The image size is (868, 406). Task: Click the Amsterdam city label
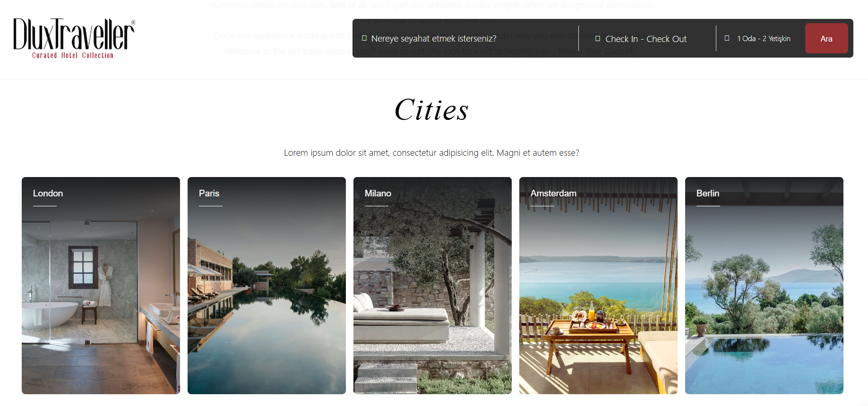553,194
